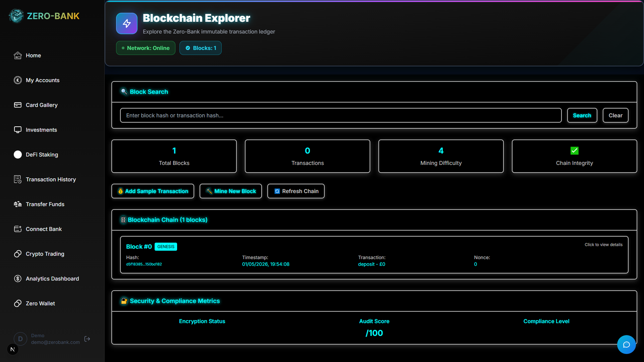Click the Crypto Trading icon
Image resolution: width=644 pixels, height=362 pixels.
[x=18, y=254]
